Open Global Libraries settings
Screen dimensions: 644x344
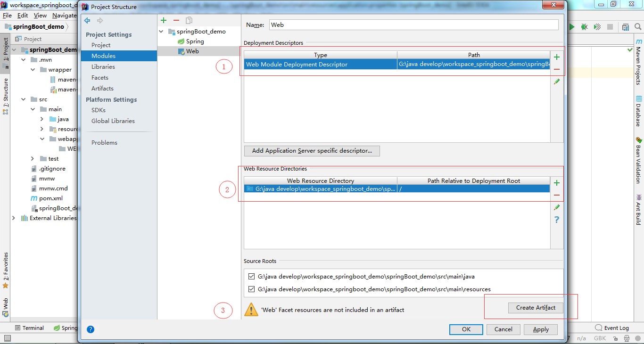[113, 121]
